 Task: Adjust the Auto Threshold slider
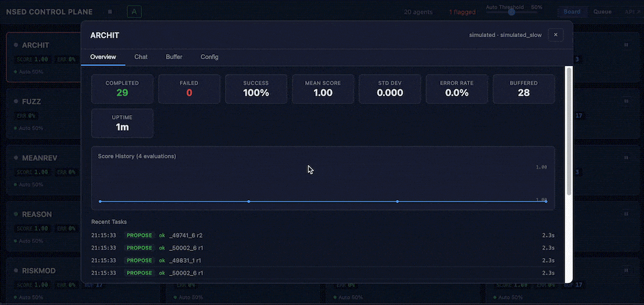[511, 12]
